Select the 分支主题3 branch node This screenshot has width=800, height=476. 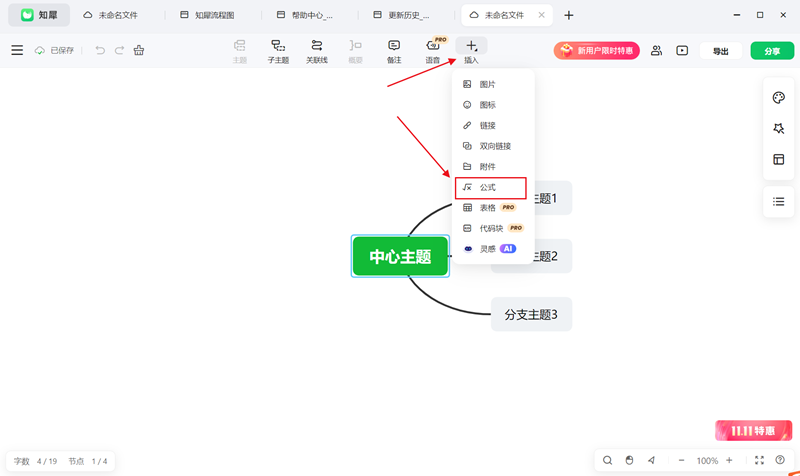[x=531, y=314]
